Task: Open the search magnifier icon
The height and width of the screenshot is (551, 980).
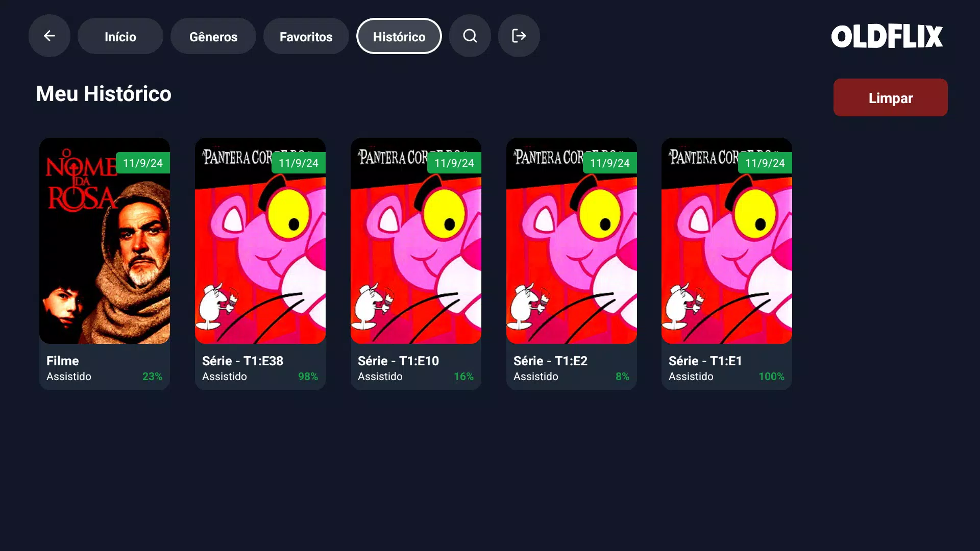Action: click(470, 36)
